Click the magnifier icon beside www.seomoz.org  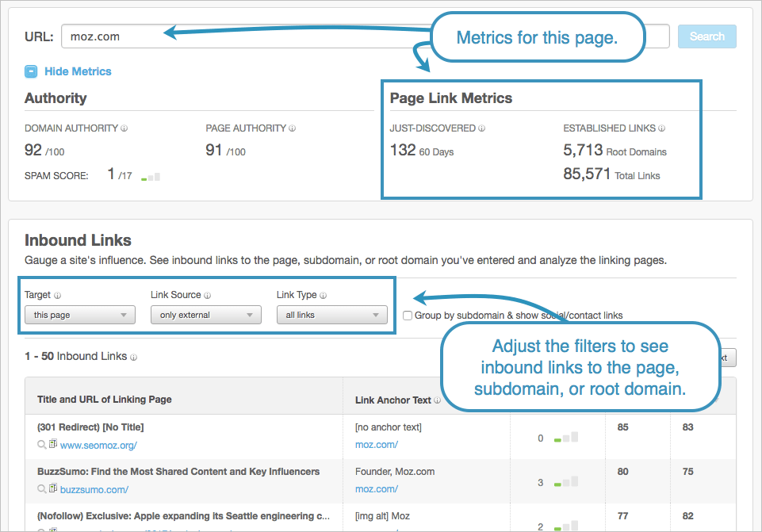(42, 446)
